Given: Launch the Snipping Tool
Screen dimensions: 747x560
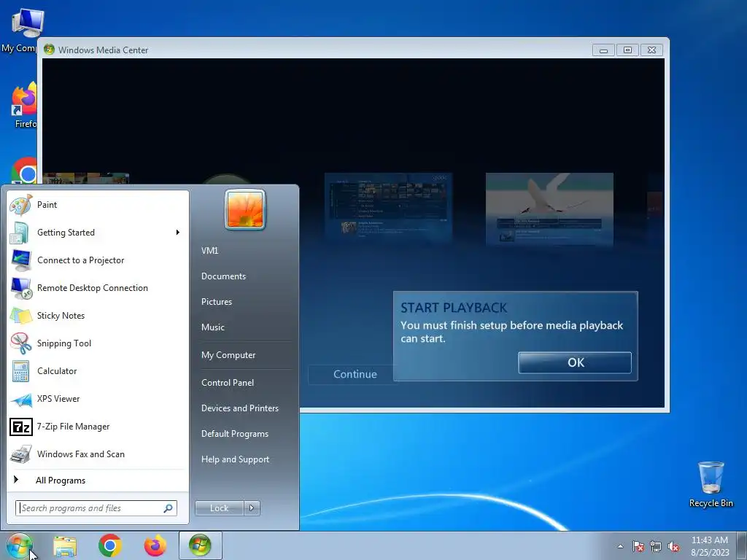Looking at the screenshot, I should 98,343.
